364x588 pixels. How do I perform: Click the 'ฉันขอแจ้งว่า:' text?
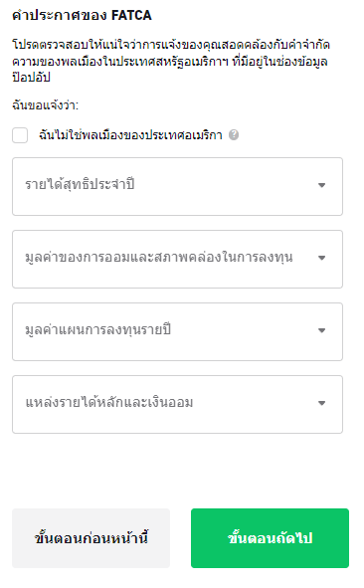tap(46, 105)
